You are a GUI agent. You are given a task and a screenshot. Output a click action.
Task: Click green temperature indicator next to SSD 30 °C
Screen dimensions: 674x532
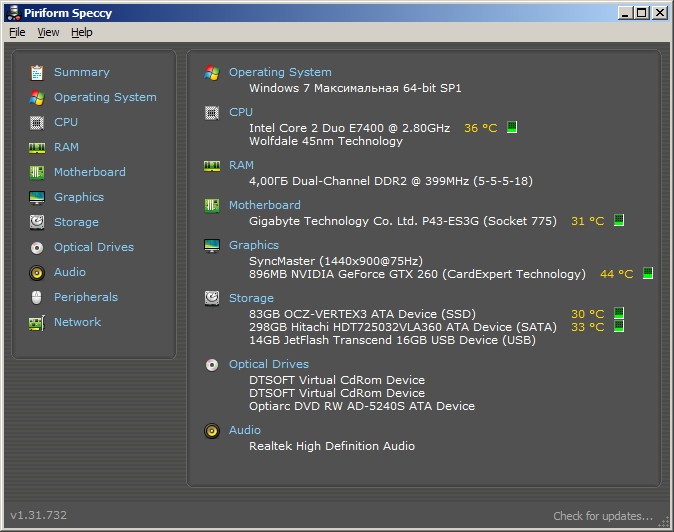click(619, 313)
